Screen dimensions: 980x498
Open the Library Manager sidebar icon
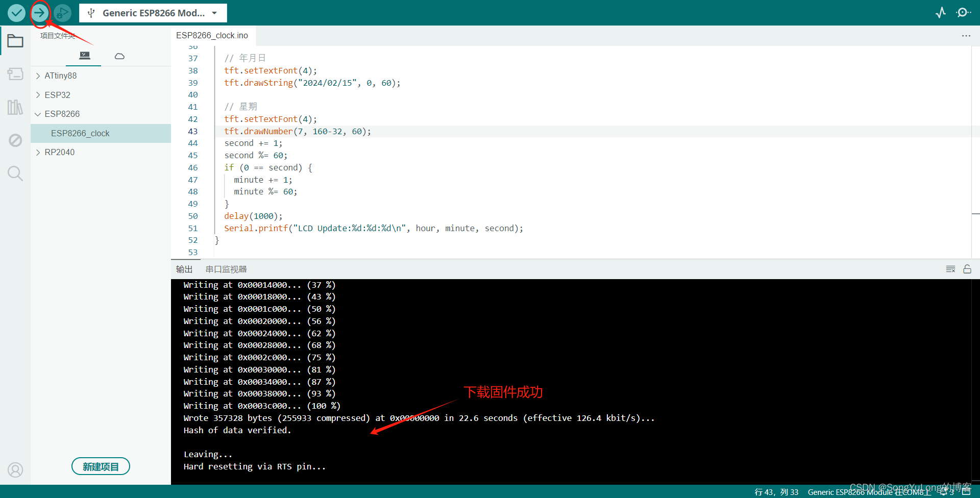coord(15,107)
